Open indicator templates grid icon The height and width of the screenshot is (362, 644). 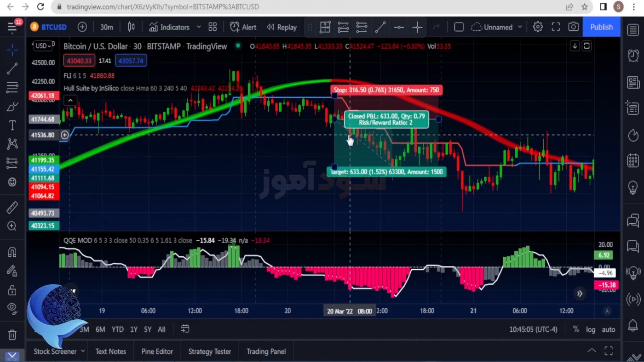pos(213,27)
